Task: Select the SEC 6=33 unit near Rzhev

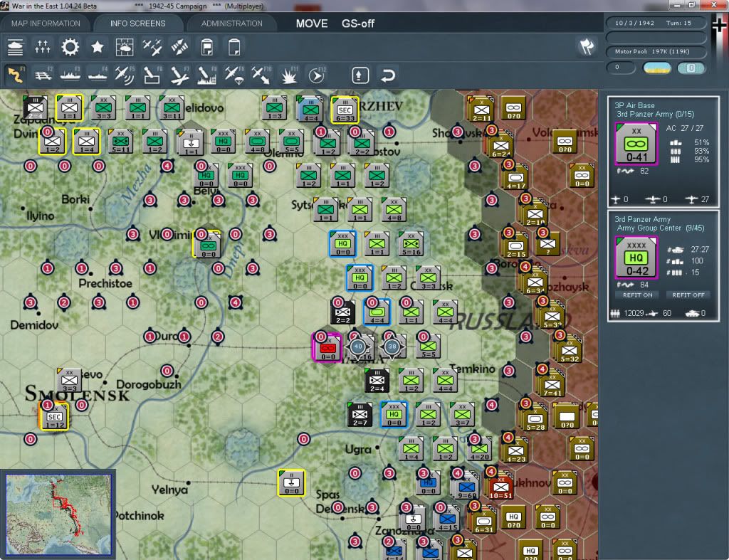Action: pos(345,110)
